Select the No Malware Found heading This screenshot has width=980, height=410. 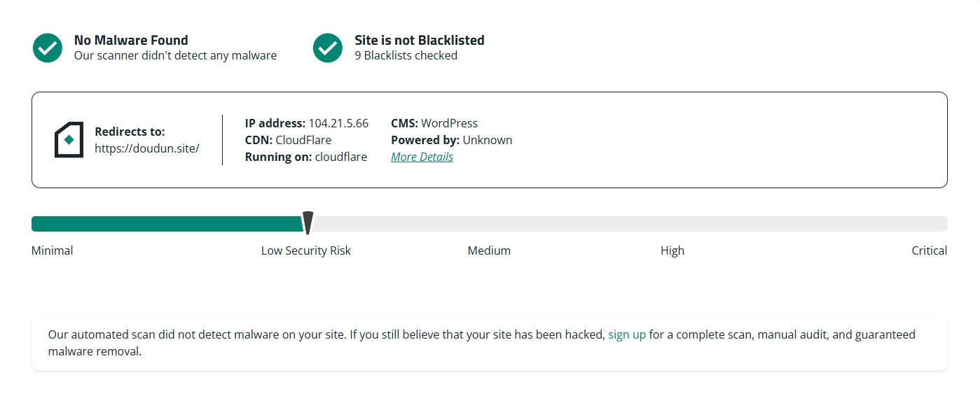pos(131,40)
